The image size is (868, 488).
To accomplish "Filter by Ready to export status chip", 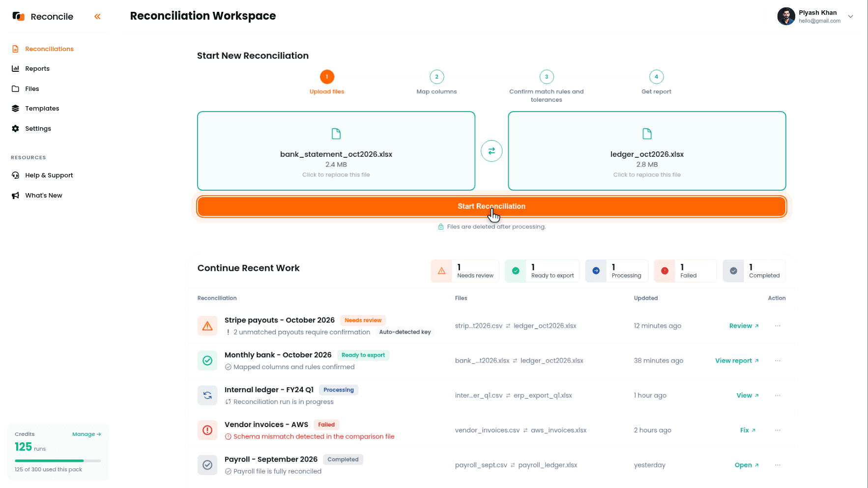I will (542, 271).
